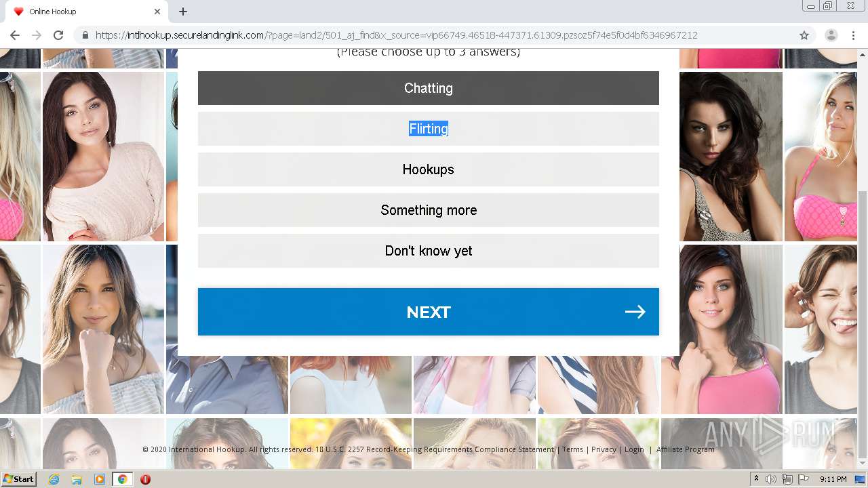Open the Privacy link in footer

(x=604, y=449)
